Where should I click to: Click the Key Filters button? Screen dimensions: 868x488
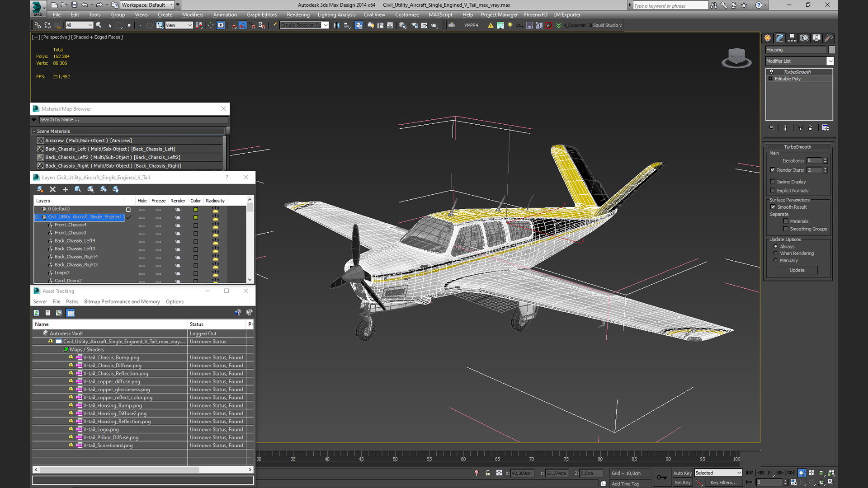pos(723,483)
